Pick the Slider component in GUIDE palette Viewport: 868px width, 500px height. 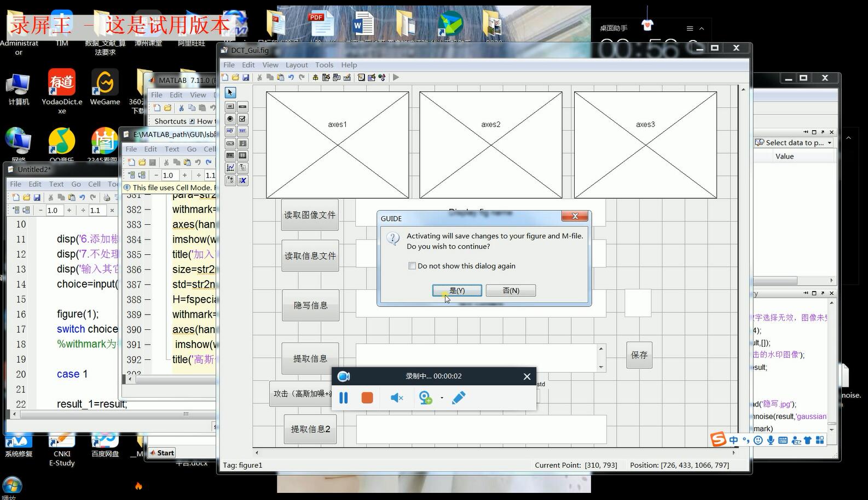click(242, 107)
